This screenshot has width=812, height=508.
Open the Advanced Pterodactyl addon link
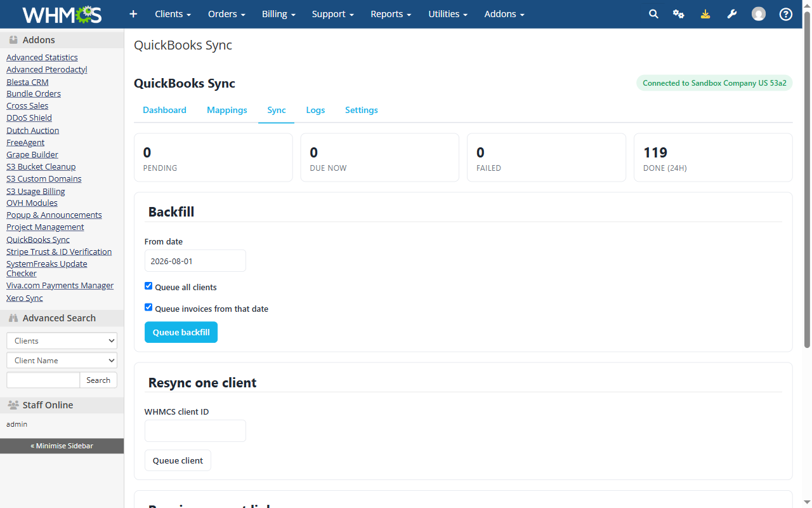point(47,69)
